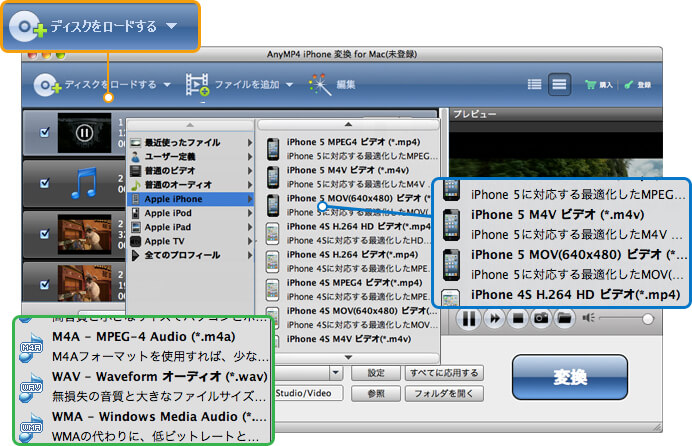Open the profile combo box dropdown arrow
Screen dimensions: 692x446
click(335, 373)
